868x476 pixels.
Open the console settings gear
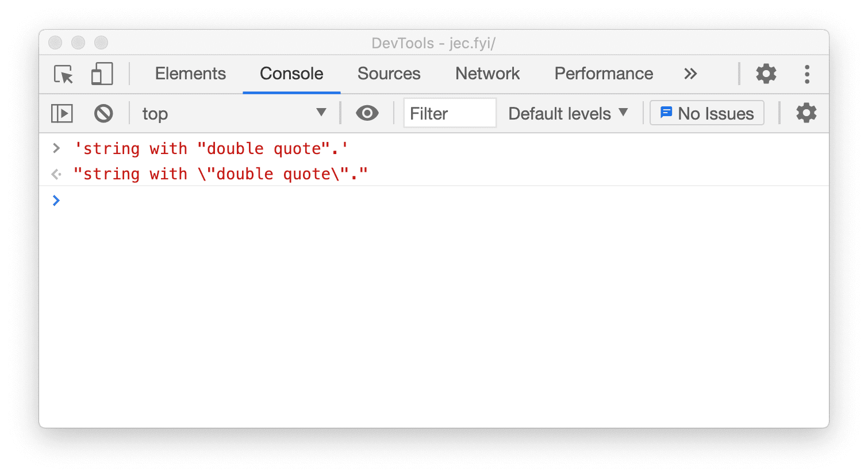click(806, 113)
